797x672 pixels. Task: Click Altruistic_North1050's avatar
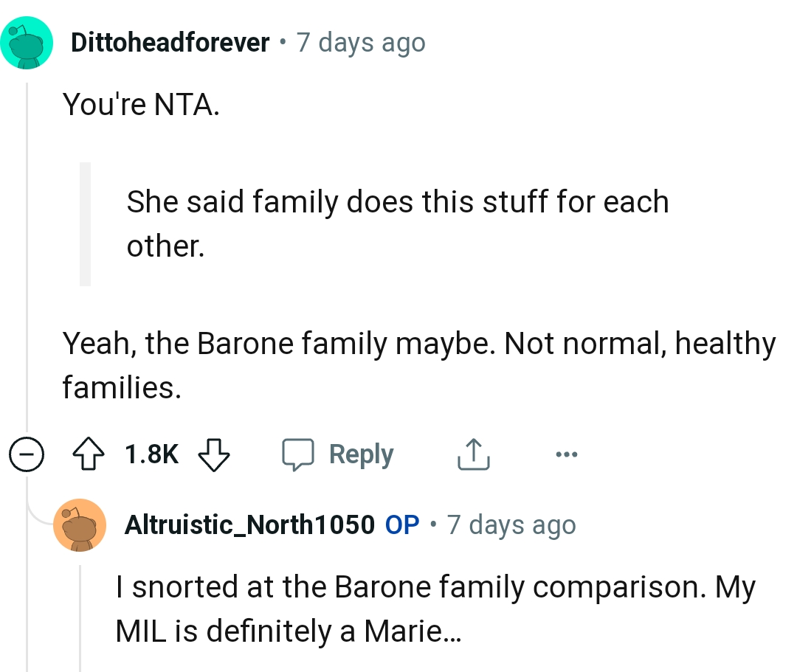(x=80, y=525)
